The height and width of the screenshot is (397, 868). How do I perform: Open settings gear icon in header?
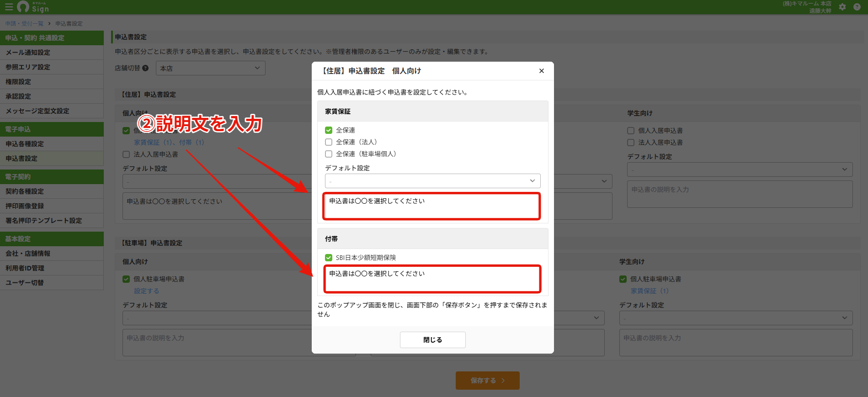[x=842, y=7]
